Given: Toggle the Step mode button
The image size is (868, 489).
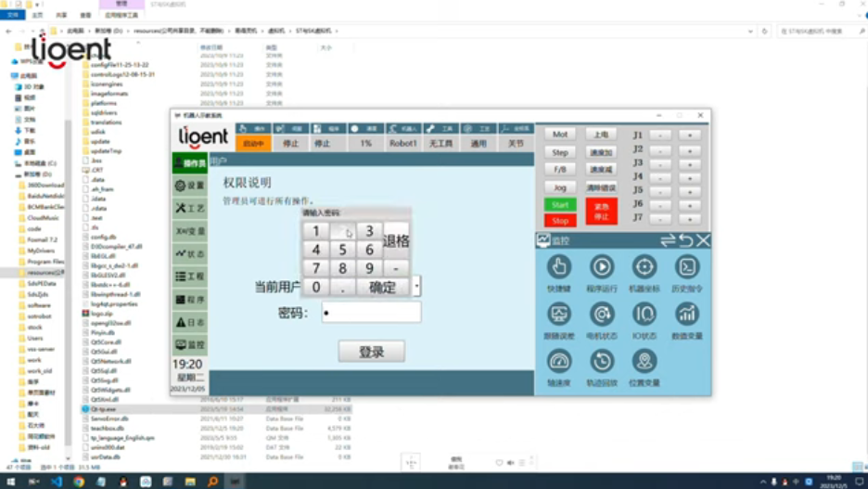Looking at the screenshot, I should tap(560, 152).
